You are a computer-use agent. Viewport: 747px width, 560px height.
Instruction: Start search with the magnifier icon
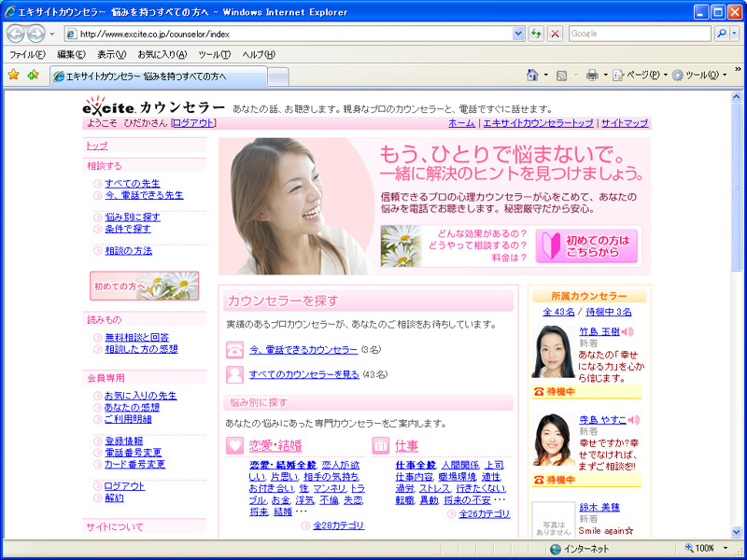(722, 34)
